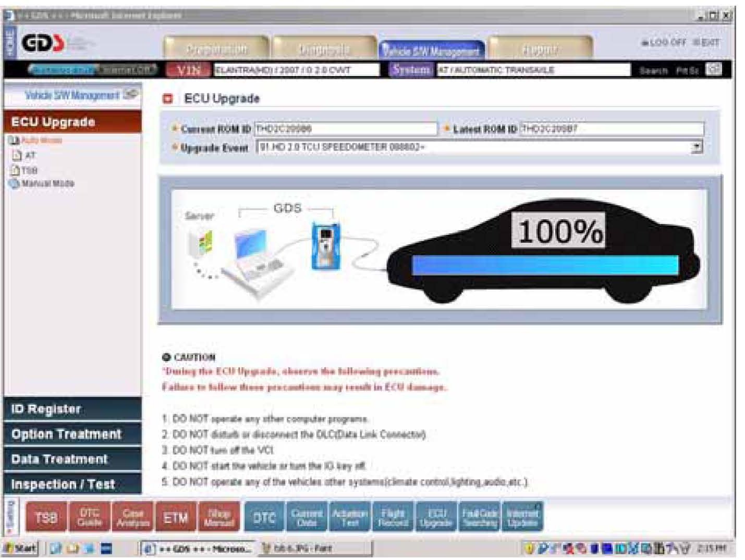The image size is (745, 560).
Task: Open Flight Record from bottom toolbar
Action: click(393, 517)
